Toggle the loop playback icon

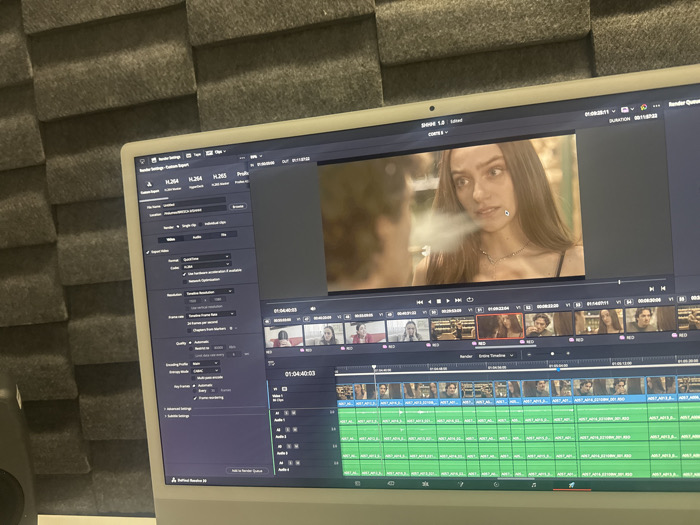click(470, 300)
